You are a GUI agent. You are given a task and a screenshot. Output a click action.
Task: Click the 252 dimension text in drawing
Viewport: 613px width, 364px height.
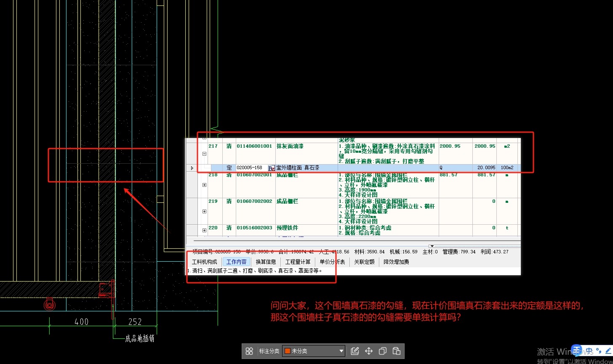[135, 322]
